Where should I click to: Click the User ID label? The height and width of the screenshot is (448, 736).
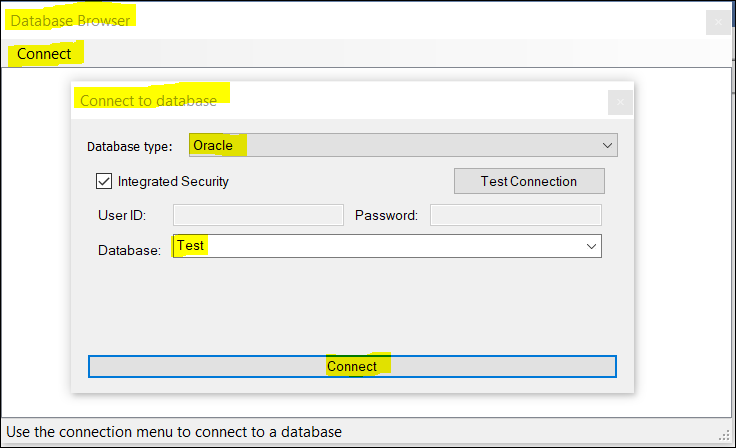click(122, 216)
